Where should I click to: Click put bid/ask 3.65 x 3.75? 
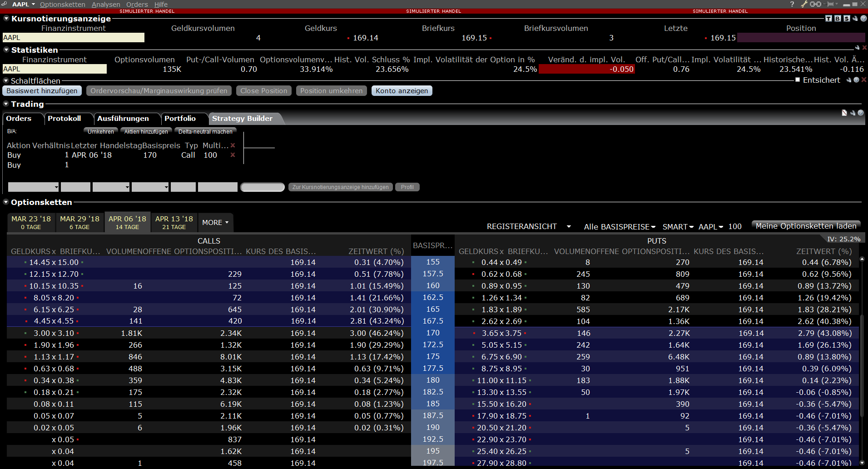tap(501, 333)
